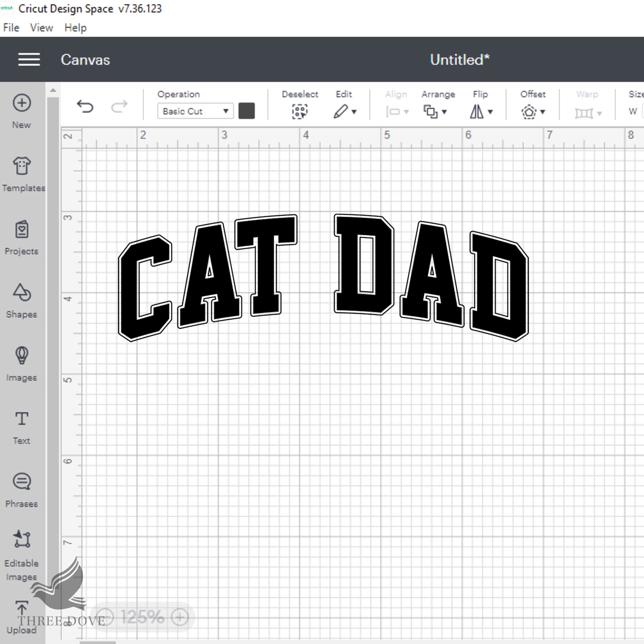
Task: Click the Offset tool icon
Action: point(529,111)
